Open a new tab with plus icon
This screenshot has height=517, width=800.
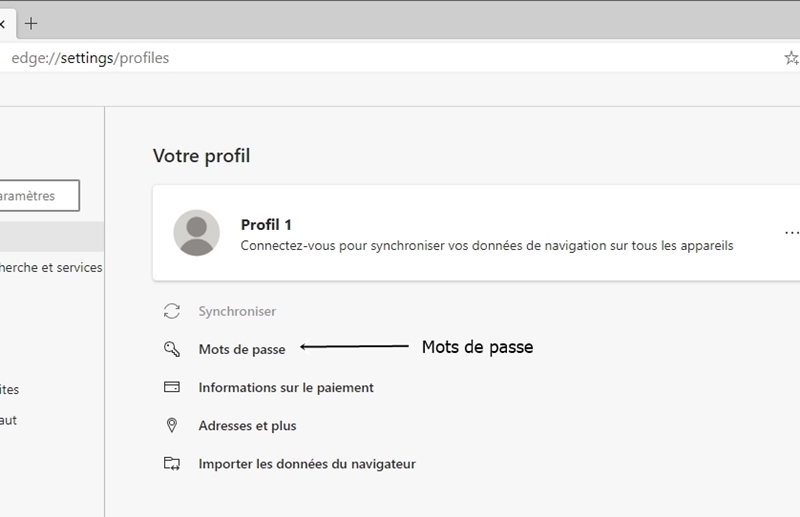31,23
